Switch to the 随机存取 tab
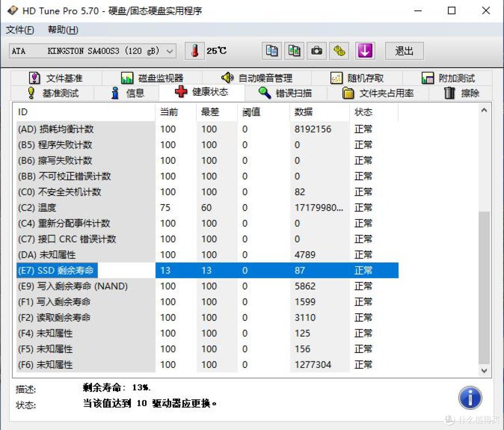The width and height of the screenshot is (504, 430). pos(357,78)
